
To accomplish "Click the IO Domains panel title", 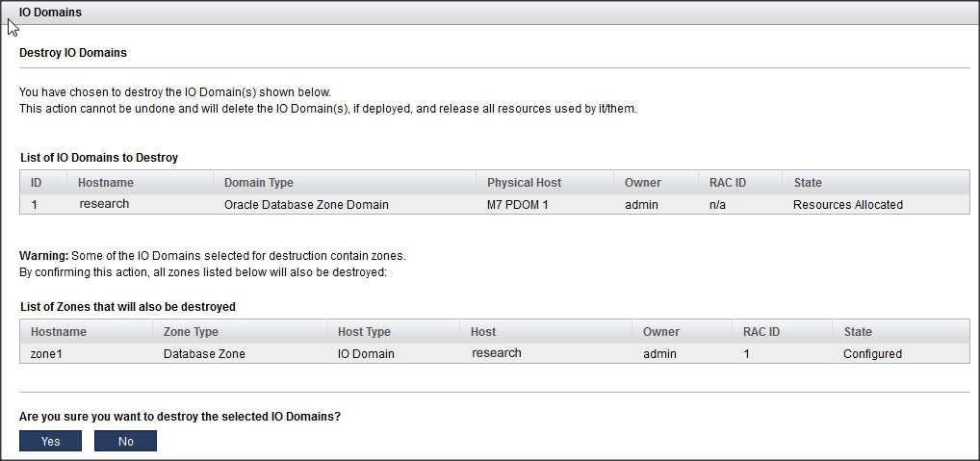I will pyautogui.click(x=50, y=13).
